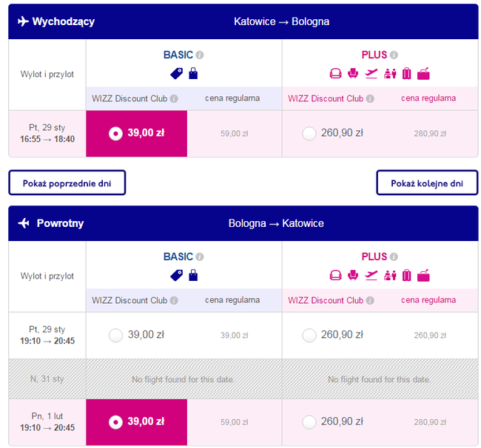
Task: Select outbound BASIC 39,00 zł selected radio
Action: 115,134
